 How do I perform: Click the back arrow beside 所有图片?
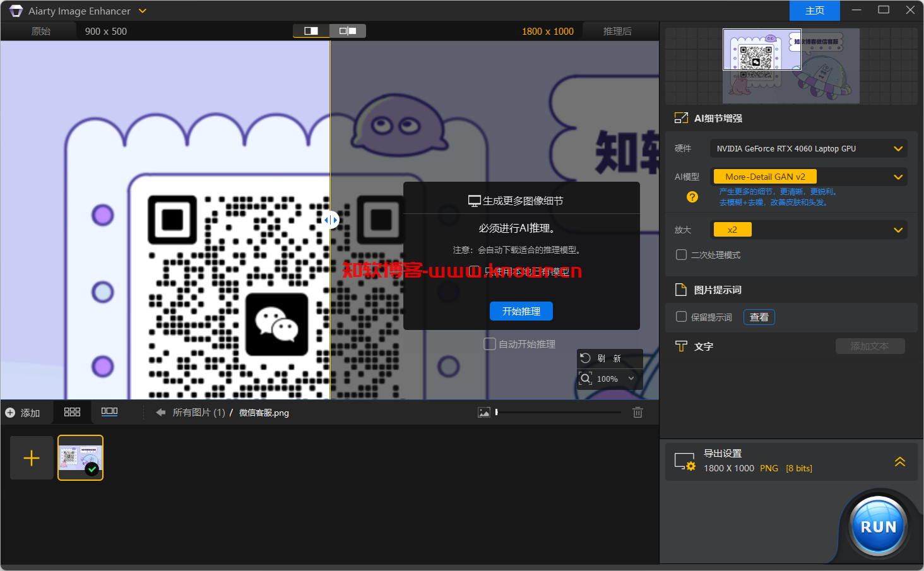coord(161,413)
